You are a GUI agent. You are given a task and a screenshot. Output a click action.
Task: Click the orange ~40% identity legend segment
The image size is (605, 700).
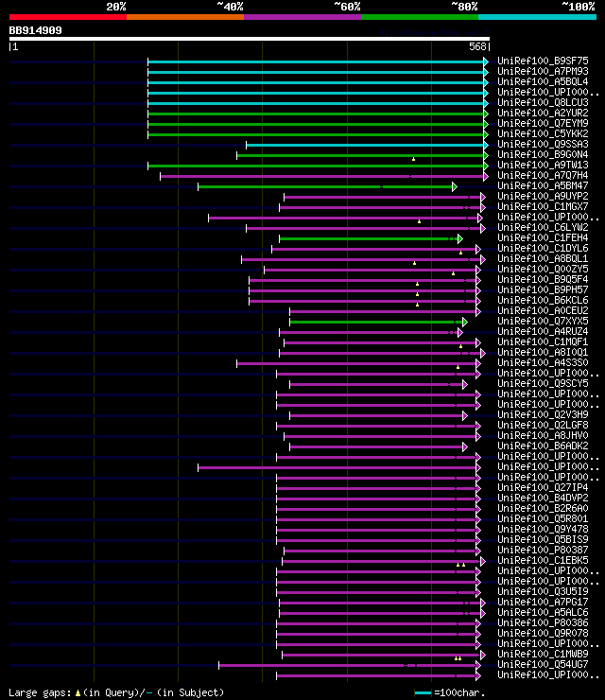tap(185, 17)
